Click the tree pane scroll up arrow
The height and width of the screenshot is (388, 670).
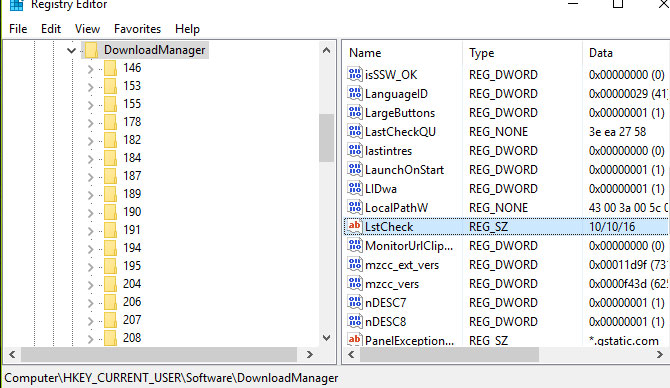(326, 50)
